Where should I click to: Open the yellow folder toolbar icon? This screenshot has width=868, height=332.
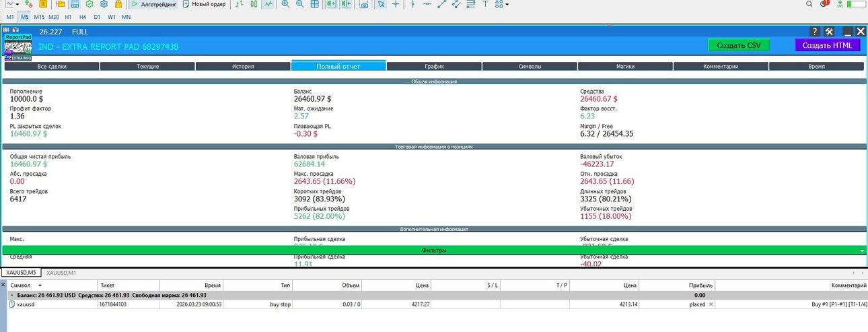point(61,4)
